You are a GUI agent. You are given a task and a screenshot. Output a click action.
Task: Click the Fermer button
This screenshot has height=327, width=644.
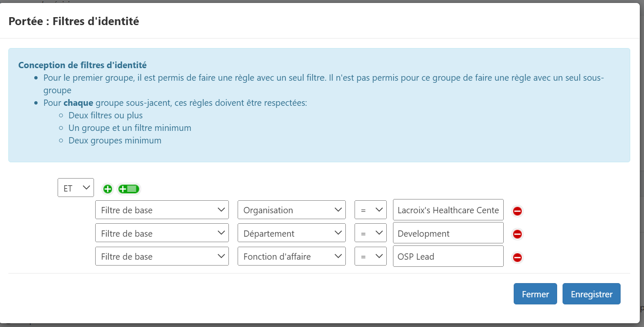pyautogui.click(x=535, y=294)
